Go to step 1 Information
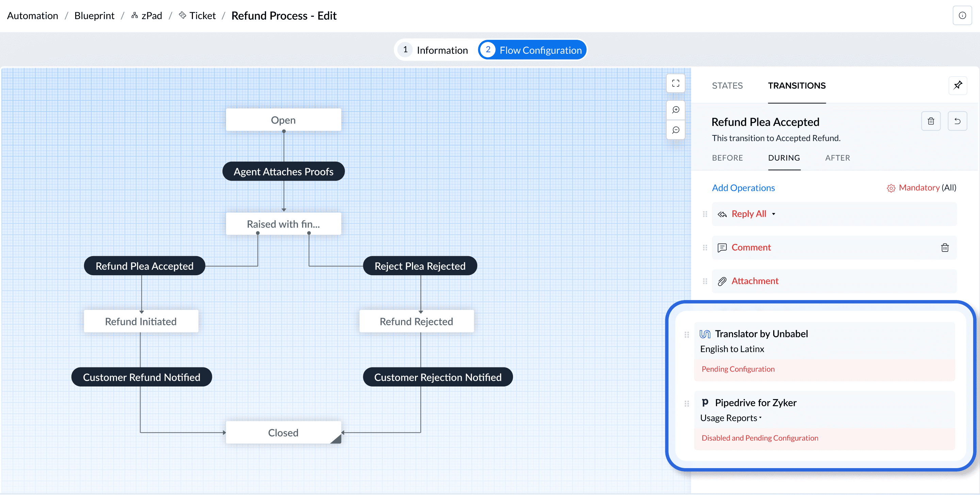Image resolution: width=980 pixels, height=495 pixels. pos(434,50)
